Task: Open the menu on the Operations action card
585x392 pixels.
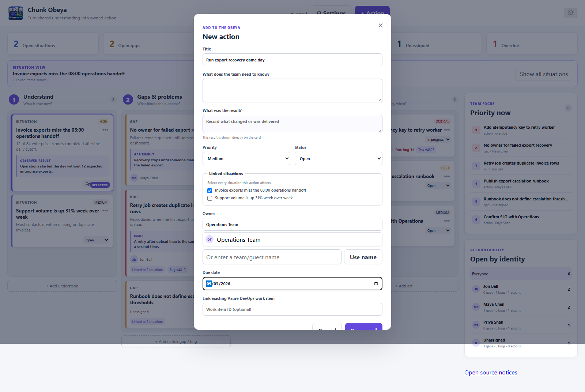Action: (447, 221)
